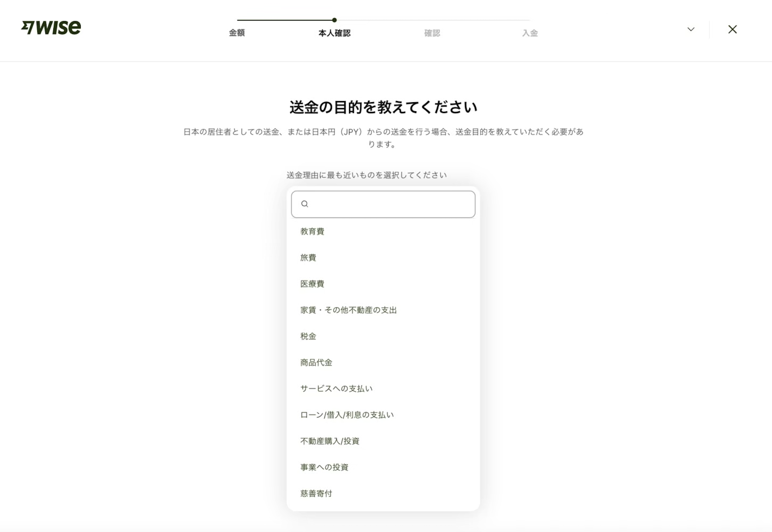Select the 本人確認 step label
Screen dimensions: 772x532
tap(334, 33)
